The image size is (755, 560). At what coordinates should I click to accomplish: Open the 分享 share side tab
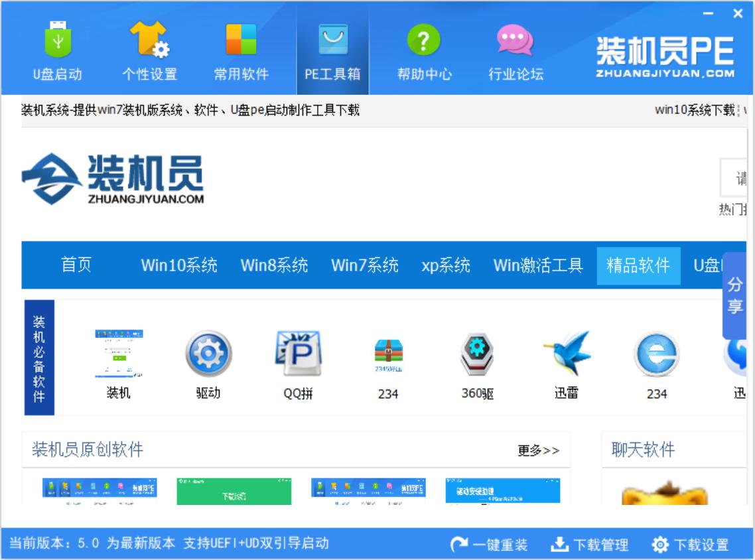[x=735, y=295]
